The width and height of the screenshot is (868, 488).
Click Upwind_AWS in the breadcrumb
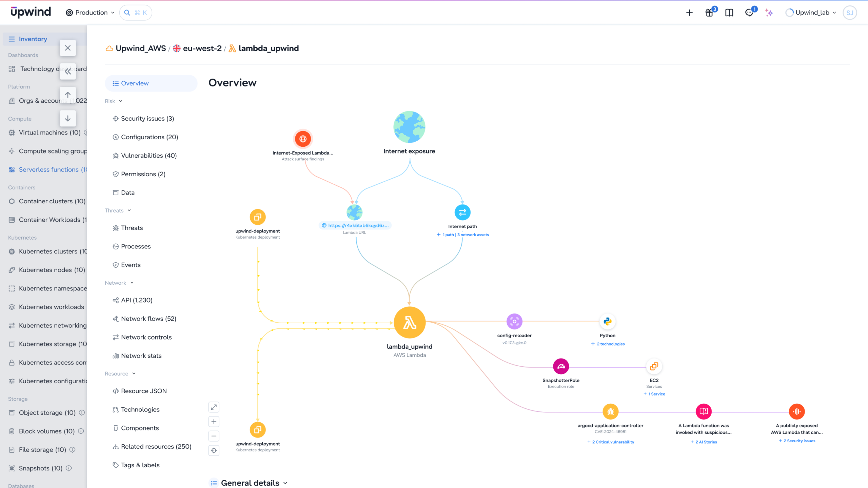(x=136, y=48)
